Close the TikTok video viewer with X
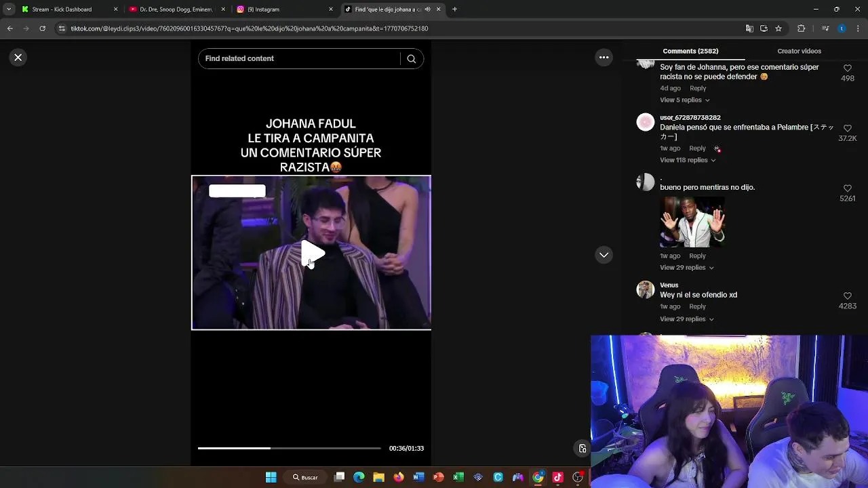The width and height of the screenshot is (868, 488). click(x=18, y=58)
